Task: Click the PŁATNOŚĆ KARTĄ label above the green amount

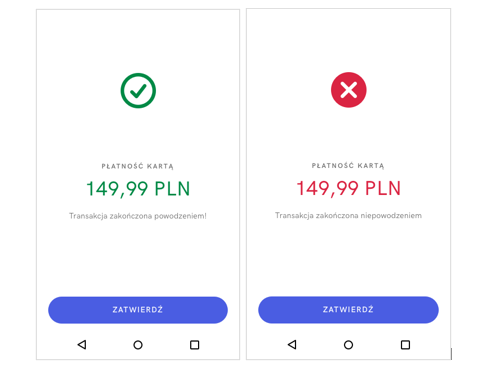Action: [138, 166]
